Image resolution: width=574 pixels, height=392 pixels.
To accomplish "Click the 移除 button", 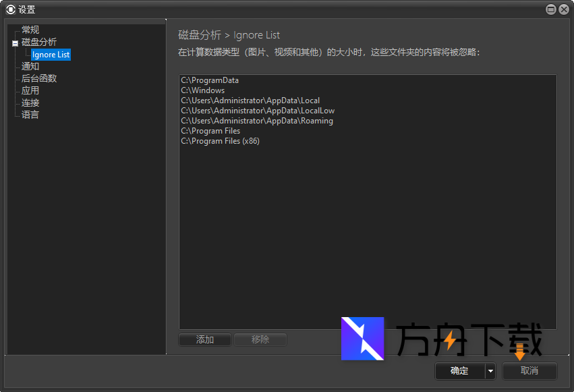I will (260, 339).
